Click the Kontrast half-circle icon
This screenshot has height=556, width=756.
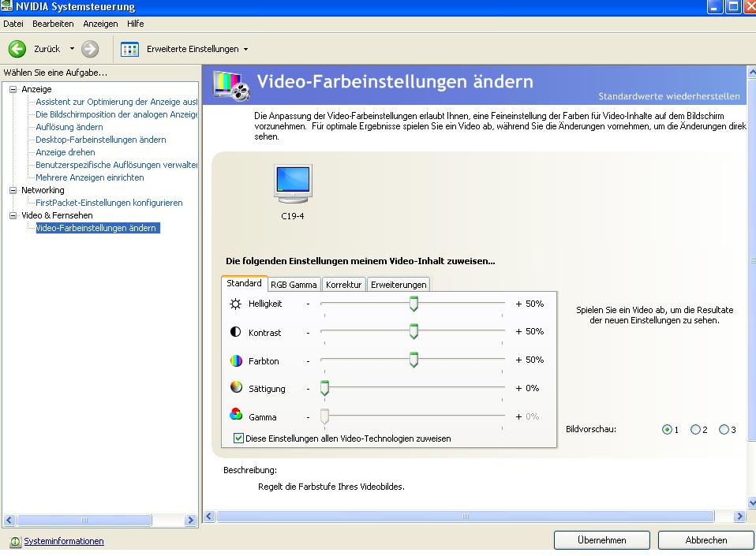point(235,332)
